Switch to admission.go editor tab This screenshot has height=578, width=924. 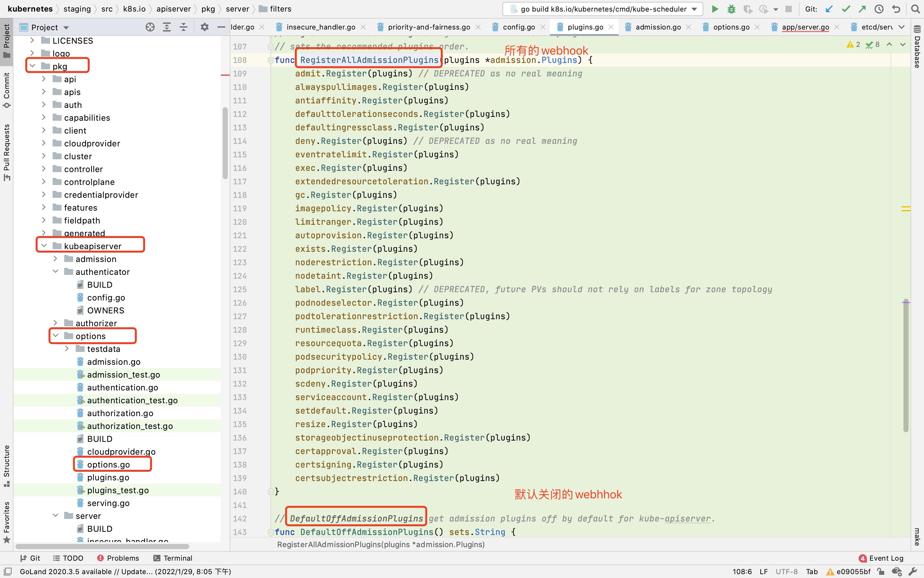pos(658,27)
